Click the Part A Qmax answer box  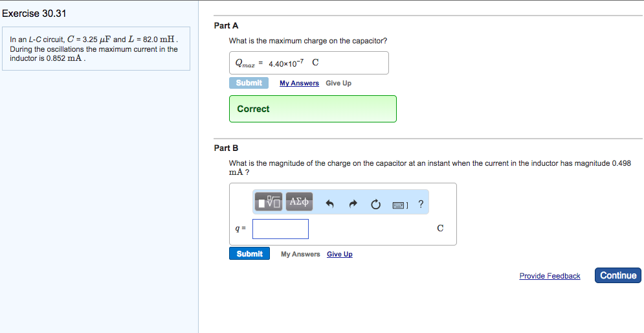309,63
